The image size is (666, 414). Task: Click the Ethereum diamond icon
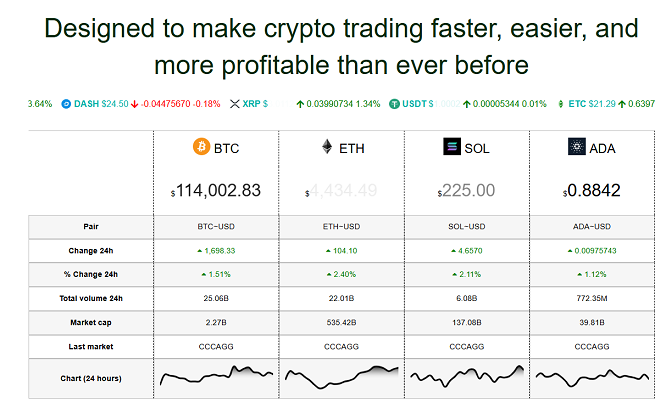click(x=326, y=148)
